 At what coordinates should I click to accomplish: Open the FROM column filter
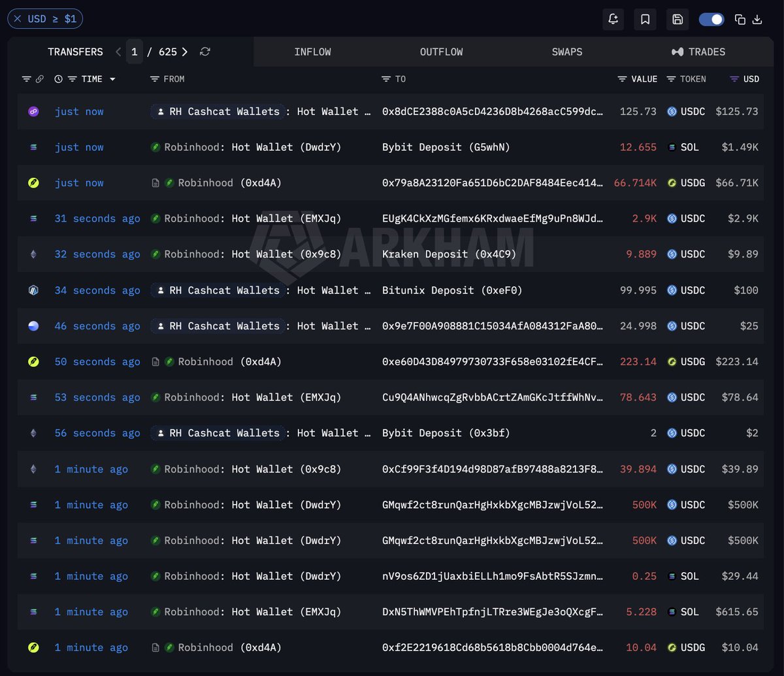point(155,79)
